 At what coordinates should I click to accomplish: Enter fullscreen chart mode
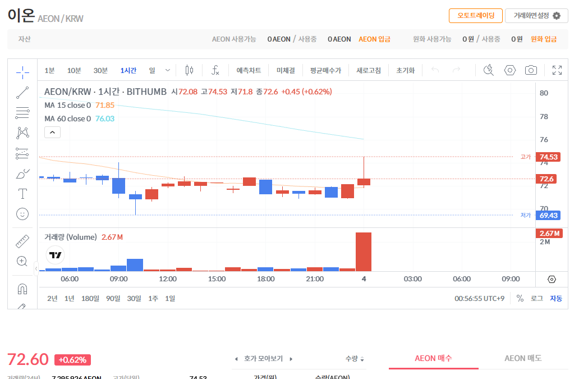557,70
